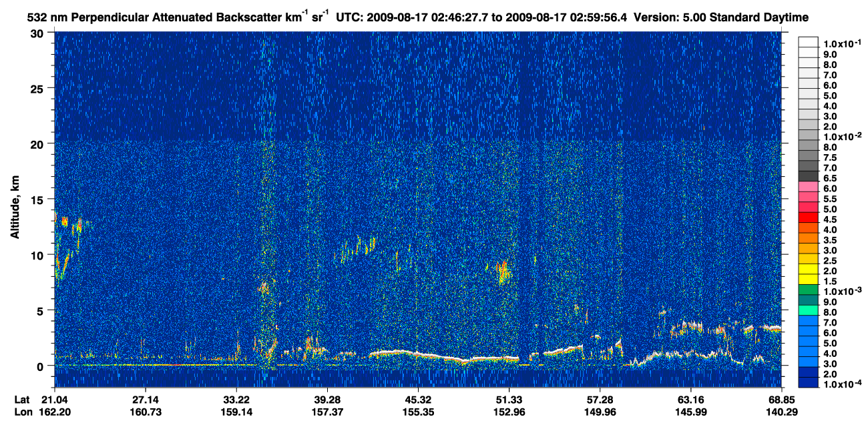Select latitude value '33.22'
The image size is (868, 445).
(236, 400)
